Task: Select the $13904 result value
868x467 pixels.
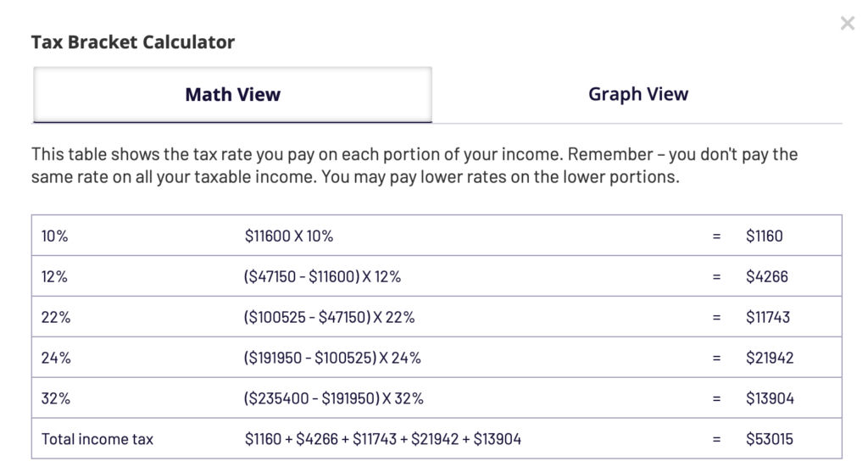Action: 770,398
